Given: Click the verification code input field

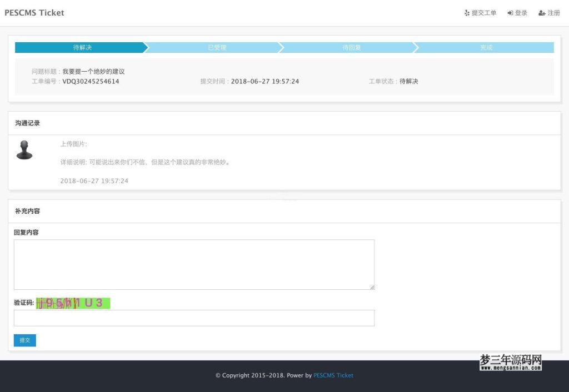Looking at the screenshot, I should (x=194, y=318).
